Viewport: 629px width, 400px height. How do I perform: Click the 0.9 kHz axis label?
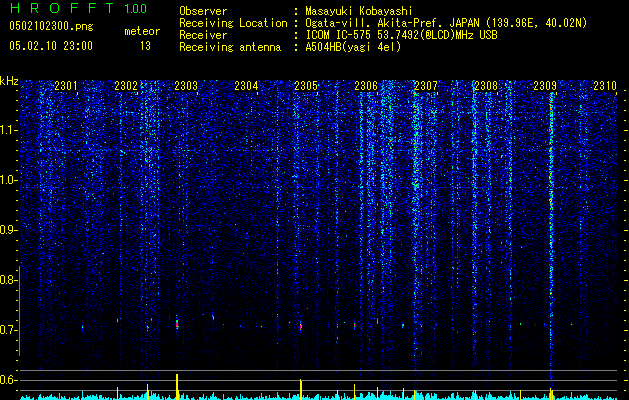click(8, 230)
